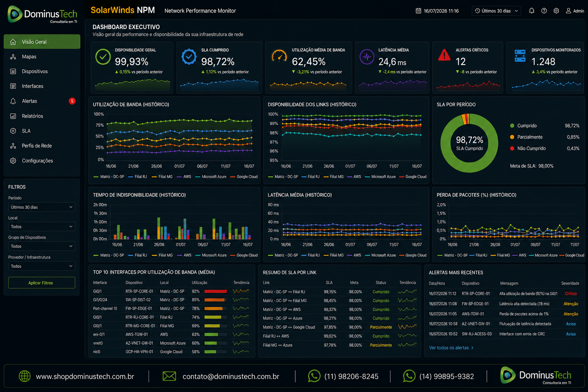Click the DominusTech logo at top left
Image resolution: width=588 pixels, height=392 pixels.
pyautogui.click(x=42, y=14)
